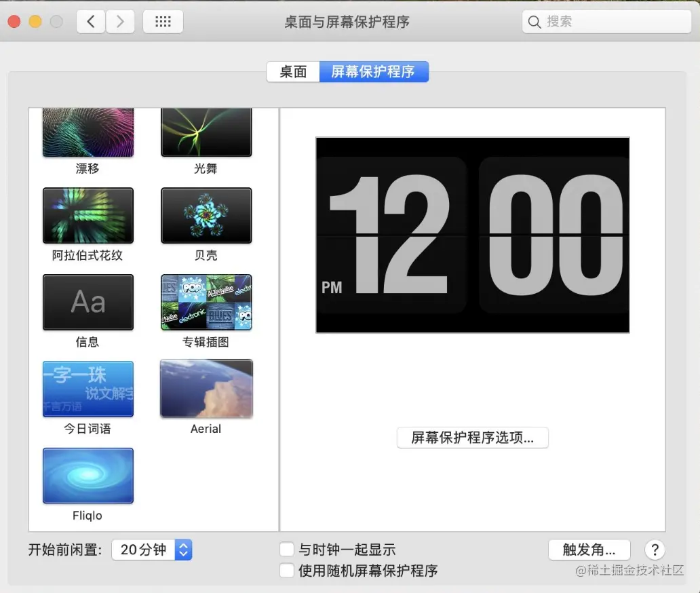Click the 20分钟 stepper control
This screenshot has height=593, width=700.
click(182, 550)
